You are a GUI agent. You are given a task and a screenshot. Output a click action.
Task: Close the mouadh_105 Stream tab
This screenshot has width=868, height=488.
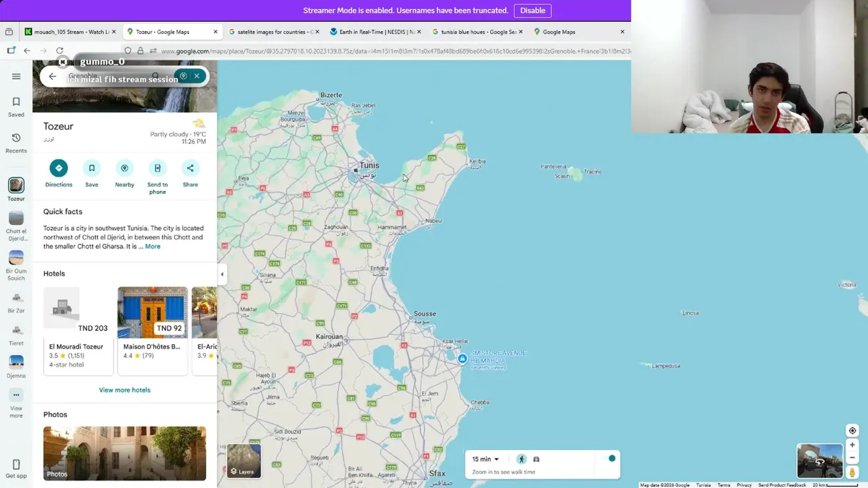click(113, 32)
